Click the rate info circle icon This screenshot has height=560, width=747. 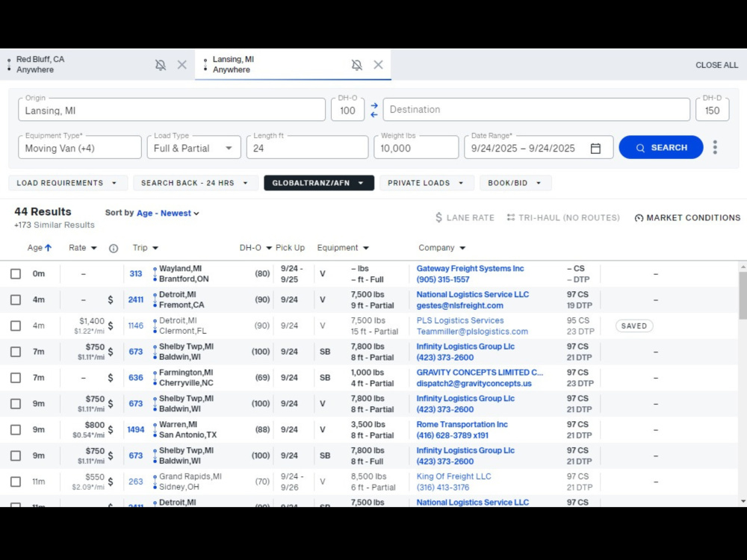114,248
